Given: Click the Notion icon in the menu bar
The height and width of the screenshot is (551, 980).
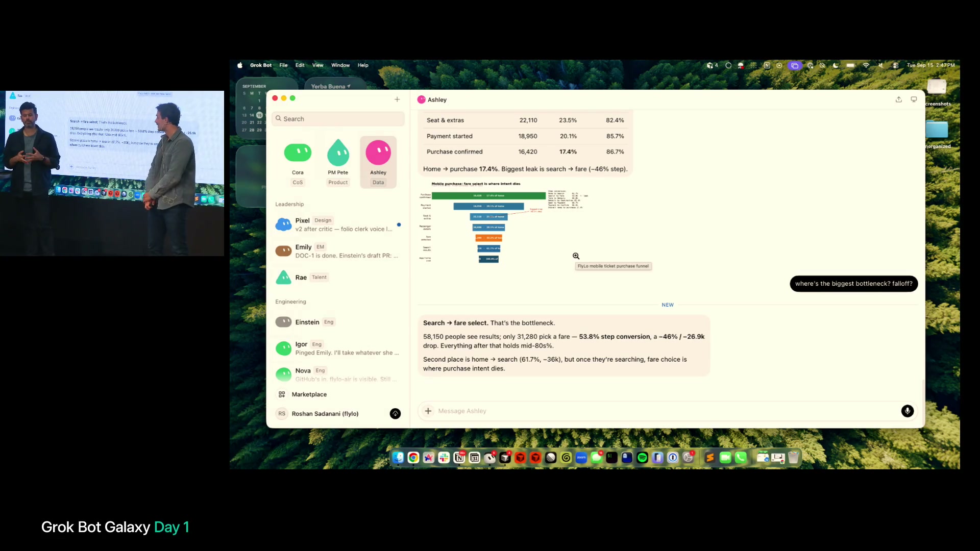Looking at the screenshot, I should point(767,65).
